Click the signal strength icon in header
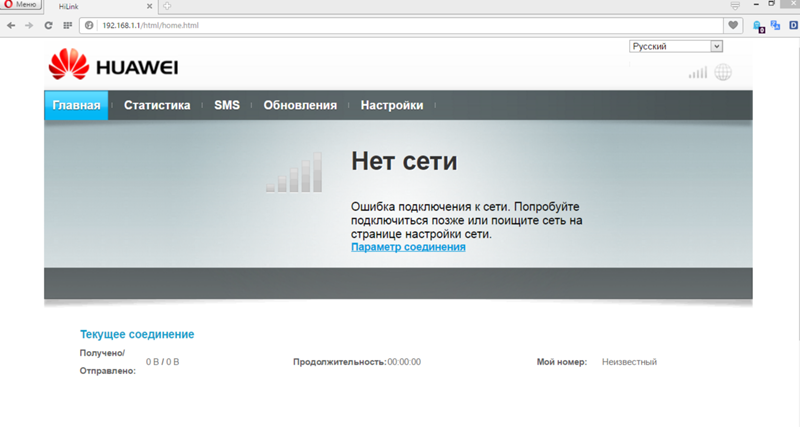This screenshot has width=800, height=427. point(697,72)
